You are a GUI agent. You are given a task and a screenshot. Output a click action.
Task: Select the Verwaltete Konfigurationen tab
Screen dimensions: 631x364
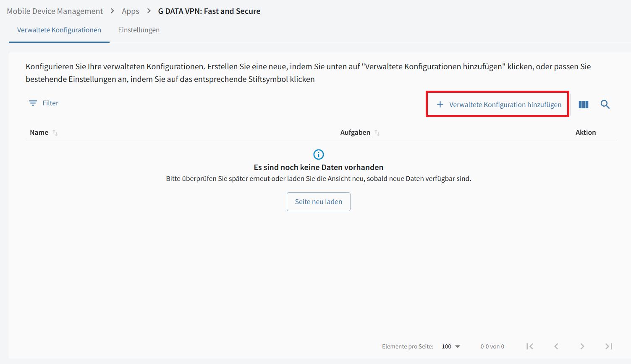pyautogui.click(x=59, y=30)
